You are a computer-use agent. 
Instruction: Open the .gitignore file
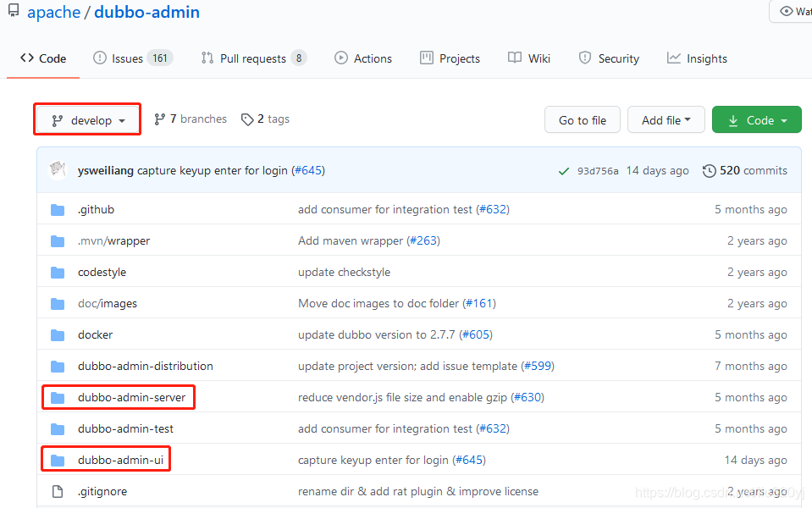click(102, 491)
